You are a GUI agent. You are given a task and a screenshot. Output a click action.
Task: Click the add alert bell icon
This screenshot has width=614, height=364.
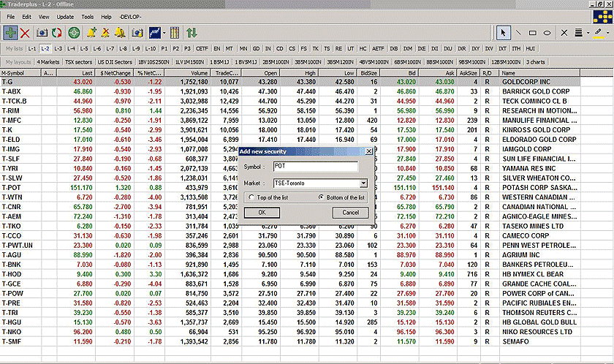click(x=91, y=33)
